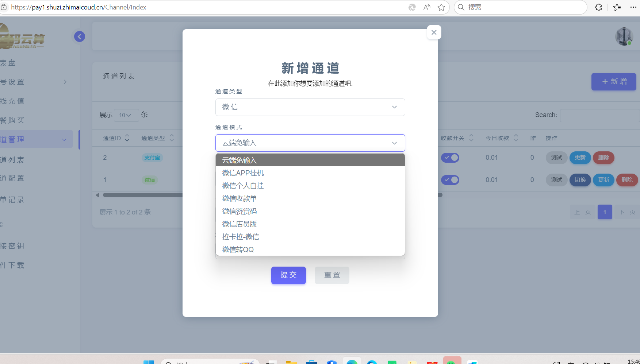
Task: Click the 微信 type tag in row 1
Action: click(x=150, y=180)
